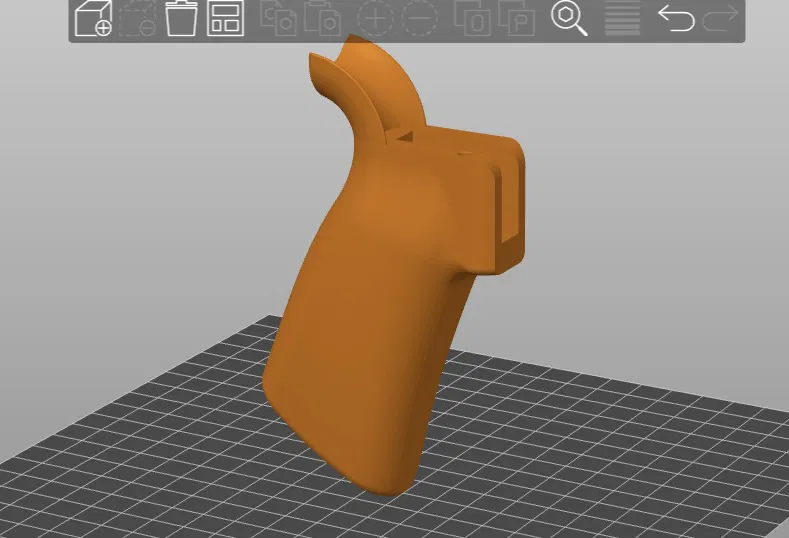789x538 pixels.
Task: Arrange objects with the layout icon
Action: (x=225, y=19)
